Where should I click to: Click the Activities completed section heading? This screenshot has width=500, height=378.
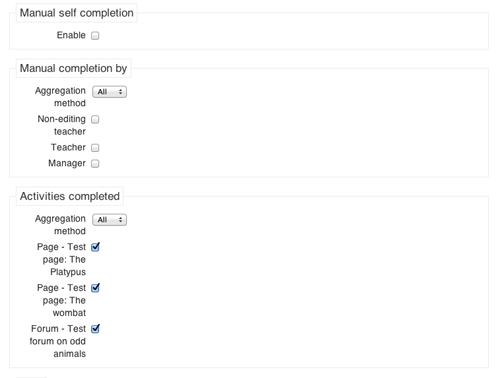(70, 196)
